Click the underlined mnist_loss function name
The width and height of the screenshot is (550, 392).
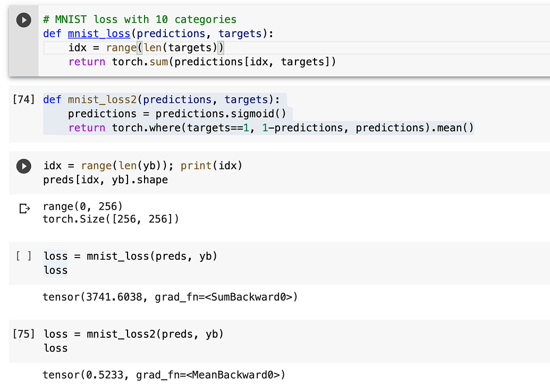pyautogui.click(x=99, y=33)
